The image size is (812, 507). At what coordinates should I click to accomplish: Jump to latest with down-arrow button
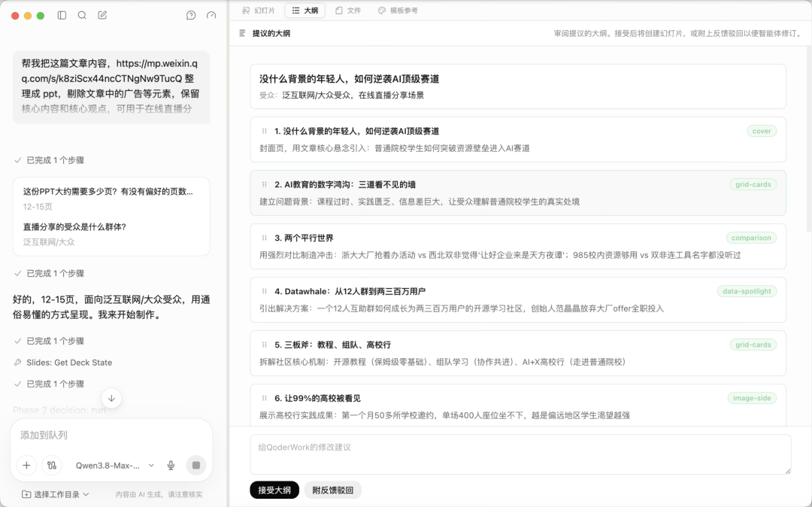[111, 398]
